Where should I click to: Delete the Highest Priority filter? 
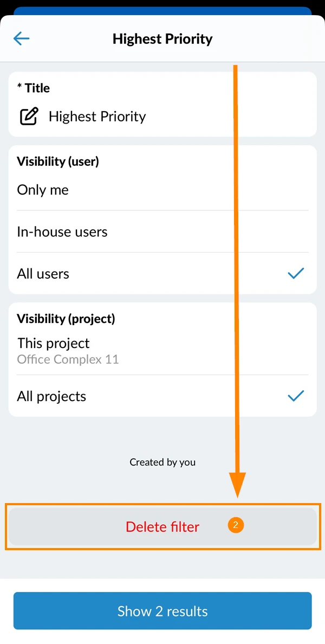tap(162, 526)
